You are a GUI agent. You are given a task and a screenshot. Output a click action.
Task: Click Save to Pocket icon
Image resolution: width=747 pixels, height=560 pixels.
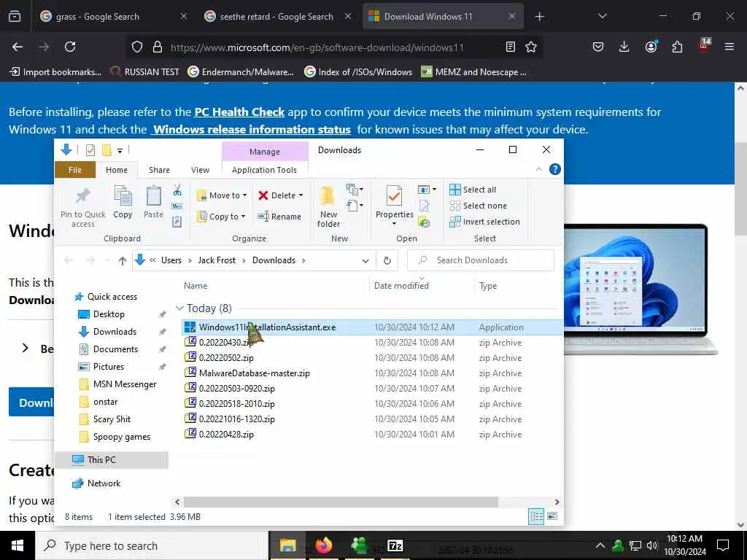coord(598,47)
